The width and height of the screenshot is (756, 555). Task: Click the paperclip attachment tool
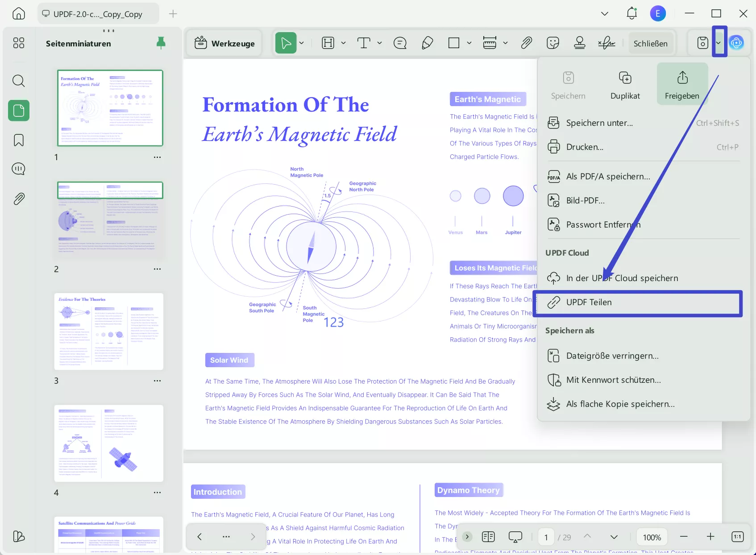pyautogui.click(x=527, y=43)
